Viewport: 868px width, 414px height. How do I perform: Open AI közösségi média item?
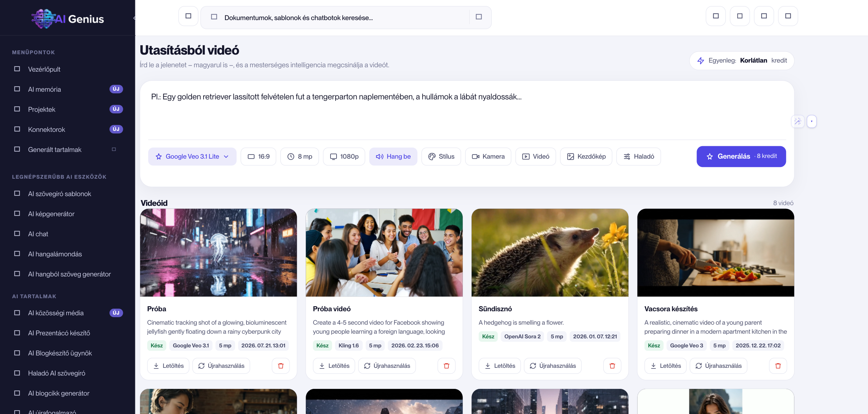[67, 313]
